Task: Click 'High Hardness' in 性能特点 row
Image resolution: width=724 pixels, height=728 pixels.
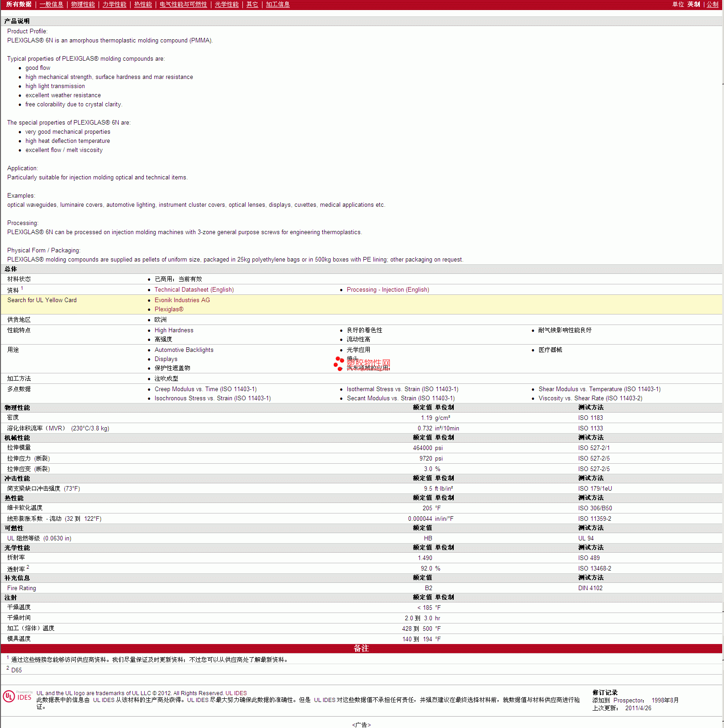Action: coord(174,330)
